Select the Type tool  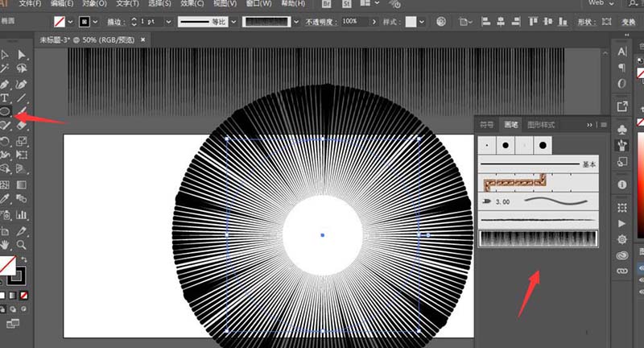coord(6,97)
